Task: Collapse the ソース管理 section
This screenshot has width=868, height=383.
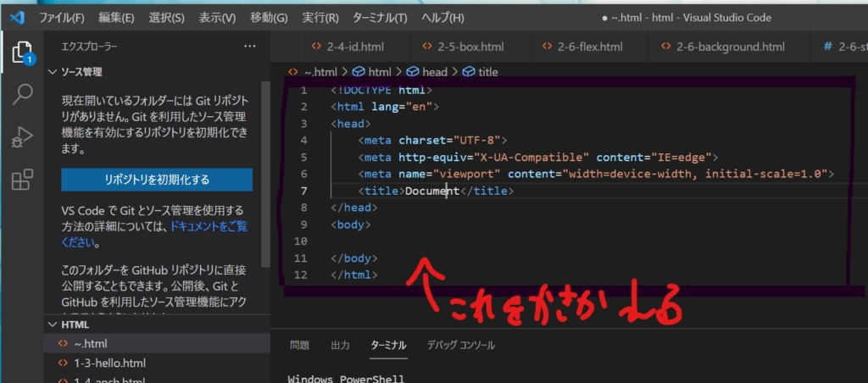Action: click(x=53, y=72)
